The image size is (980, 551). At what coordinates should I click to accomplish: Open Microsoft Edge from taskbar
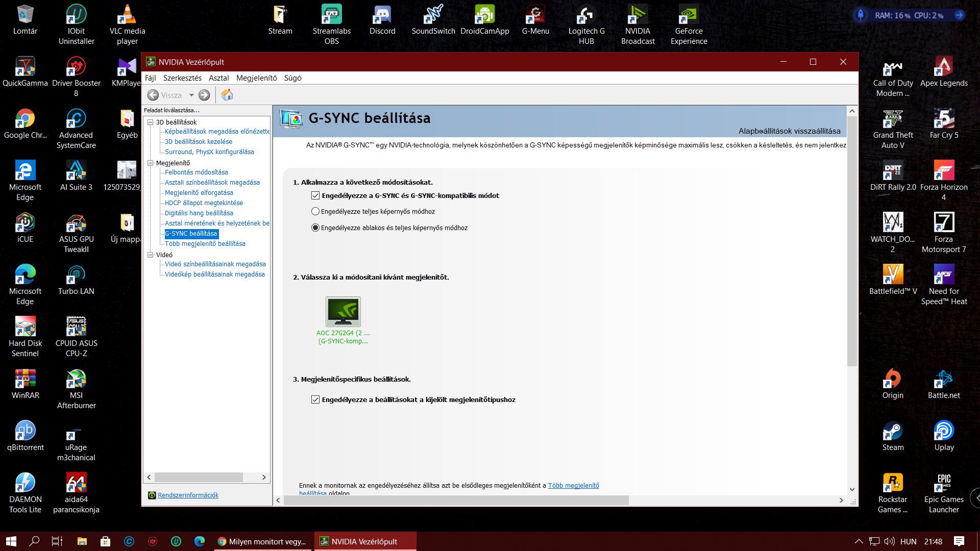coord(199,541)
